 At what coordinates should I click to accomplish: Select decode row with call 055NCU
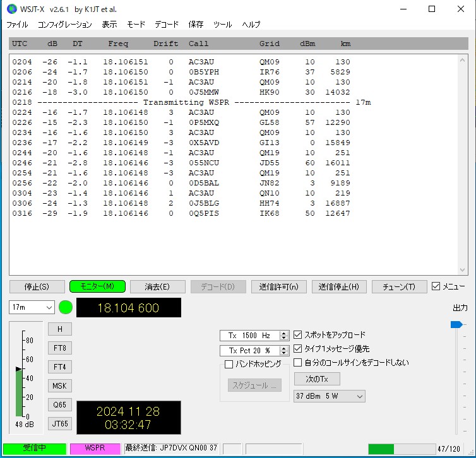coord(181,163)
